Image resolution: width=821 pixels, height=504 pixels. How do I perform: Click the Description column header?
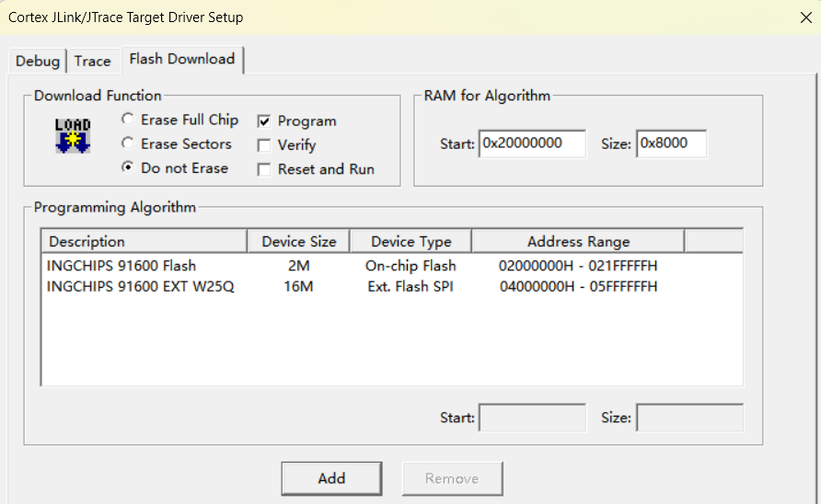(x=144, y=241)
